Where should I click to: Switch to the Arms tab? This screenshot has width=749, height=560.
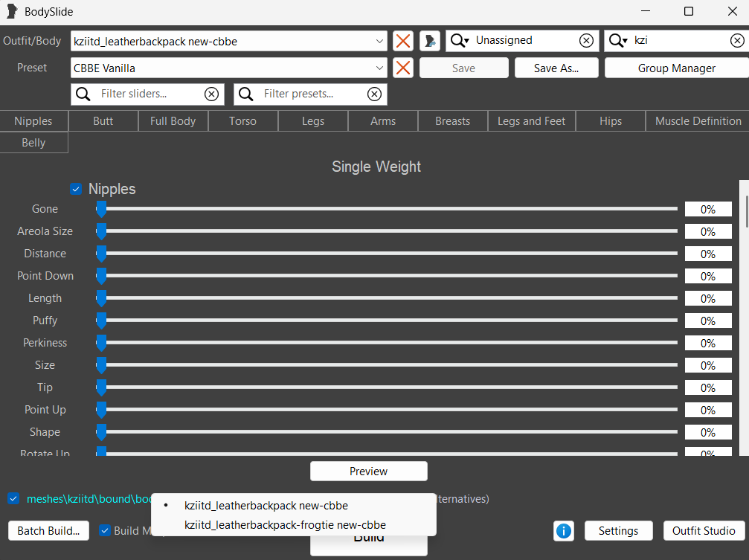click(383, 121)
